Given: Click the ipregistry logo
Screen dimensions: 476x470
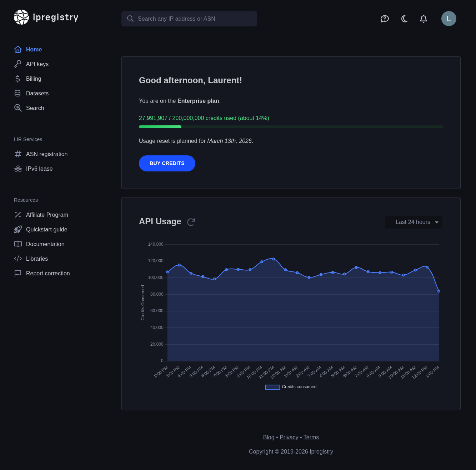Looking at the screenshot, I should click(x=46, y=17).
